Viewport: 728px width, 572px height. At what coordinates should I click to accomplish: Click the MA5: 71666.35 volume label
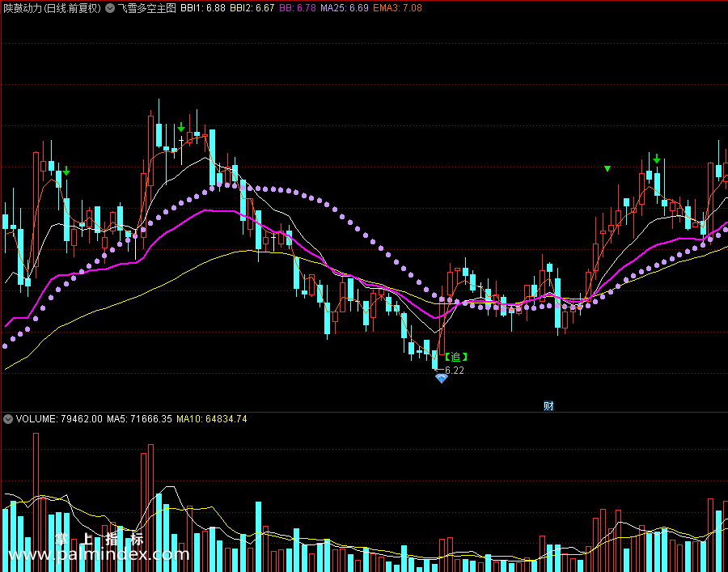tap(140, 419)
